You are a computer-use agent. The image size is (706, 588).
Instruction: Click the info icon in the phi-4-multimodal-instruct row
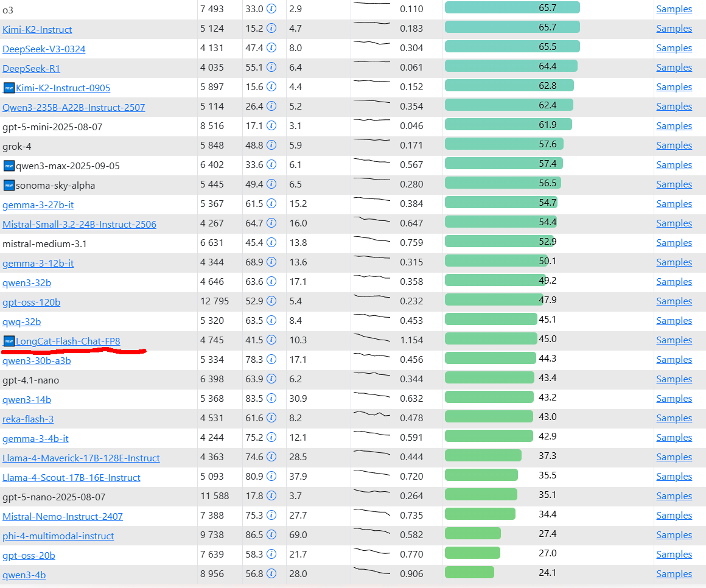tap(271, 534)
